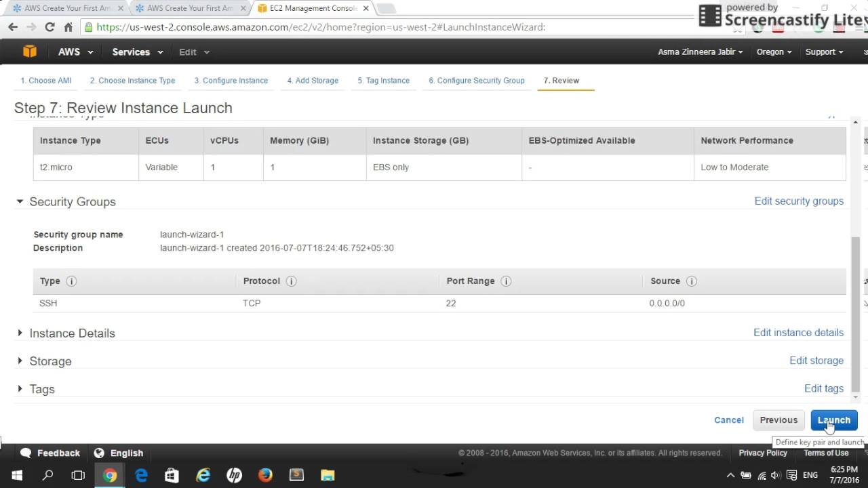
Task: Click the Launch button
Action: click(x=834, y=420)
